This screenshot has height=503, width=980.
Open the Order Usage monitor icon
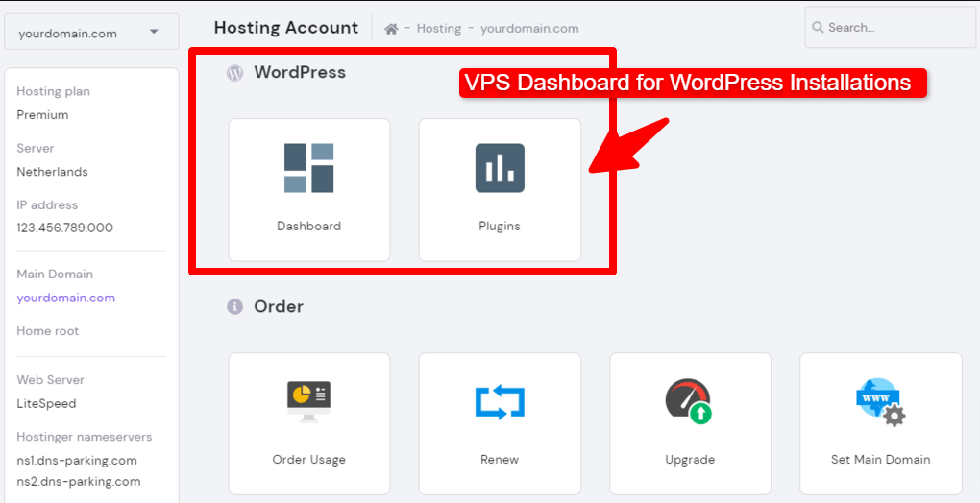[x=308, y=403]
